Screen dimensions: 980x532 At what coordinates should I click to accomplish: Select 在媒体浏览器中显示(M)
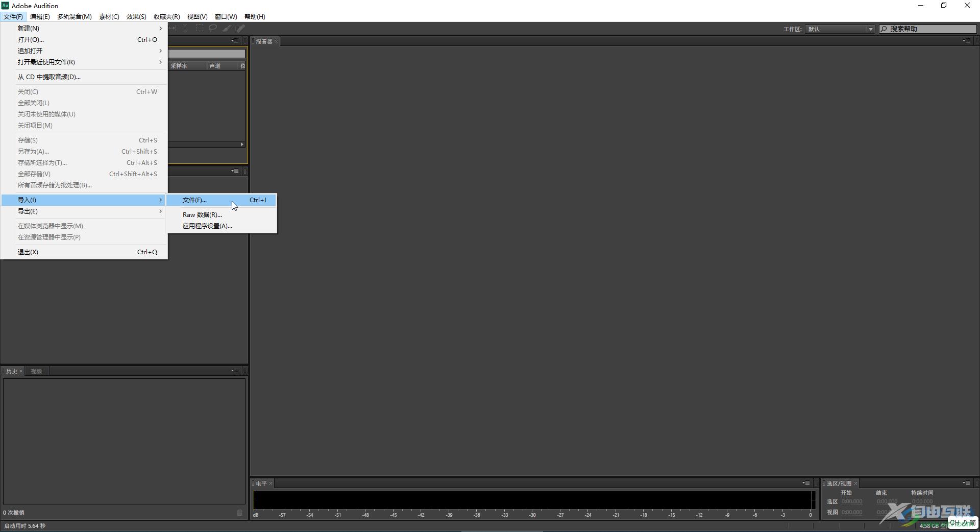(84, 226)
